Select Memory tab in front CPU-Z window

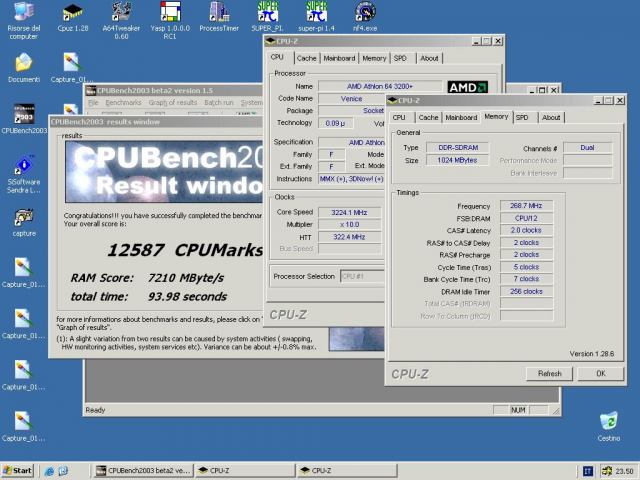coord(496,117)
